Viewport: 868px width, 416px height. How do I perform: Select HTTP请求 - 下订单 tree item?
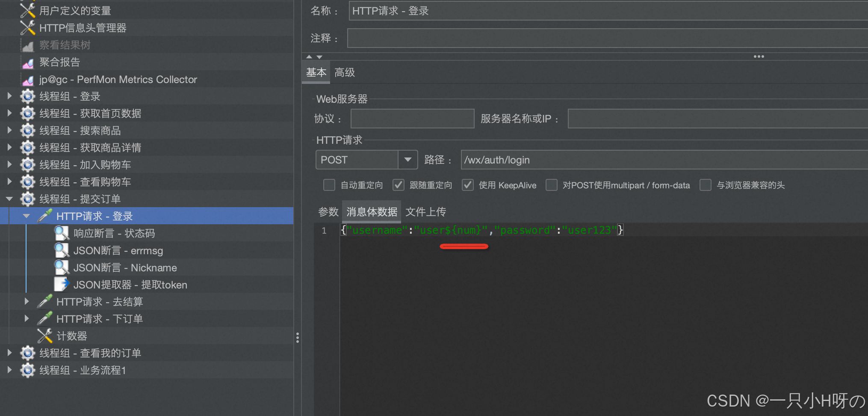(x=100, y=319)
